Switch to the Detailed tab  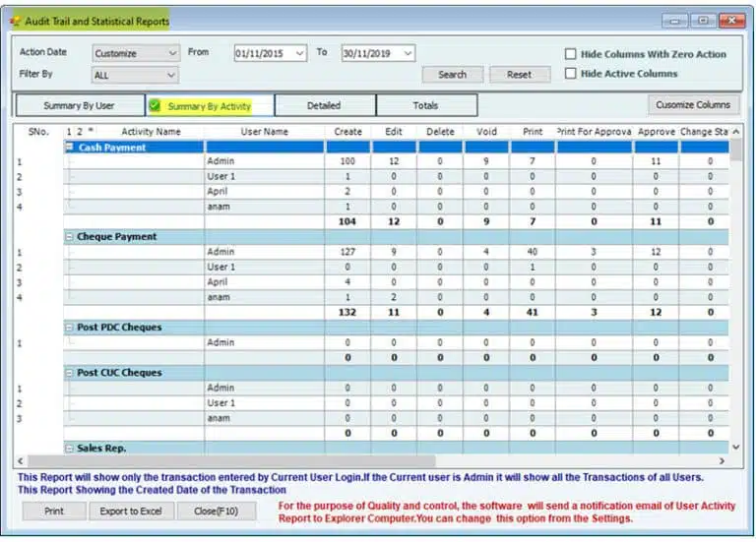pyautogui.click(x=324, y=105)
